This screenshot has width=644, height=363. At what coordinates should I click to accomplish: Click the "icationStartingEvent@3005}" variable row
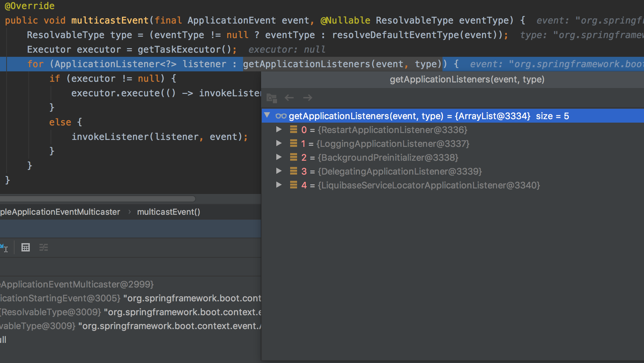tap(131, 298)
